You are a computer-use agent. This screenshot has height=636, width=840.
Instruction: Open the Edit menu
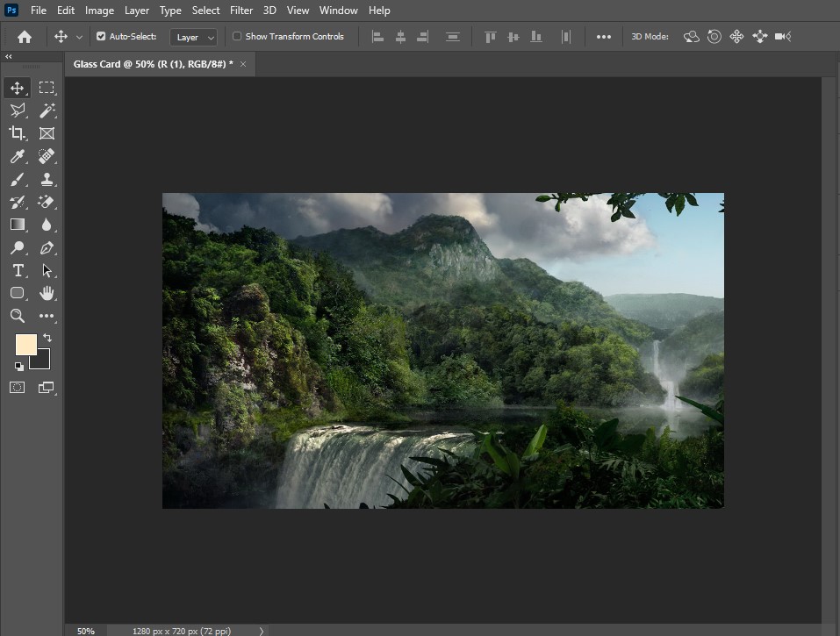[65, 11]
